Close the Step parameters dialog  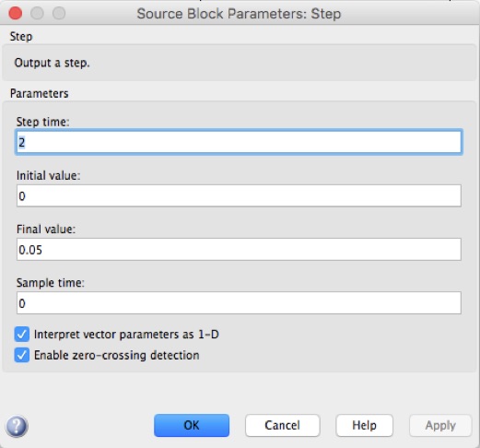(x=15, y=13)
